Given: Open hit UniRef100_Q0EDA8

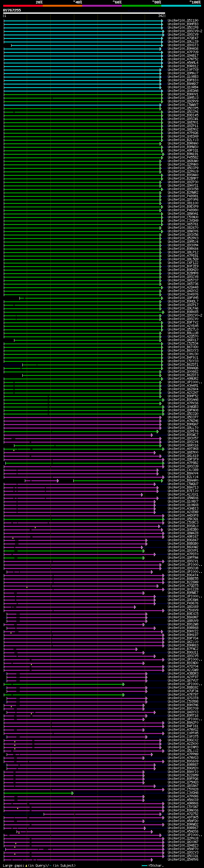Looking at the screenshot, I should coord(183,91).
